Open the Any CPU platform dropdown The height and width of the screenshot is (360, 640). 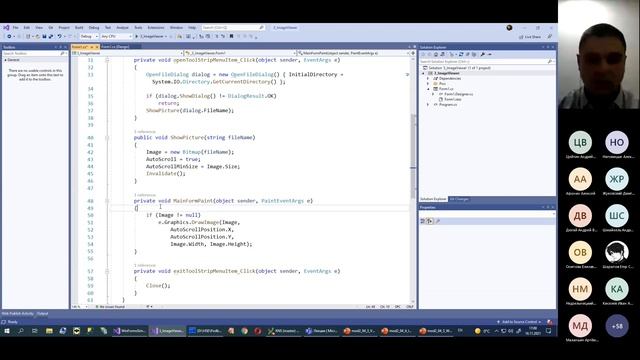click(116, 36)
